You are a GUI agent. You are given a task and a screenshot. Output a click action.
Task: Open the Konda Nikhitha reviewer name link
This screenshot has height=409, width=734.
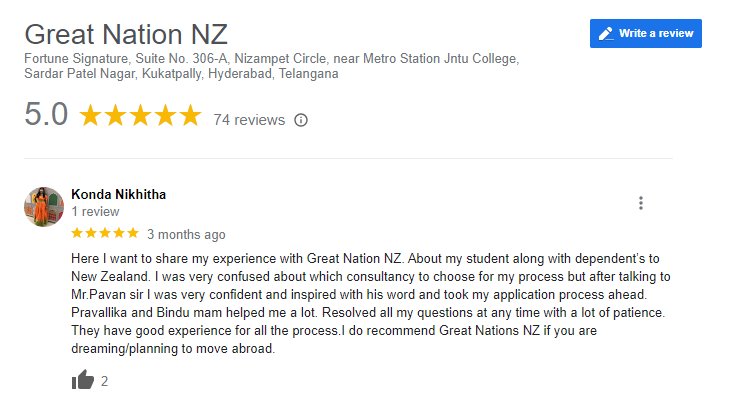click(119, 194)
